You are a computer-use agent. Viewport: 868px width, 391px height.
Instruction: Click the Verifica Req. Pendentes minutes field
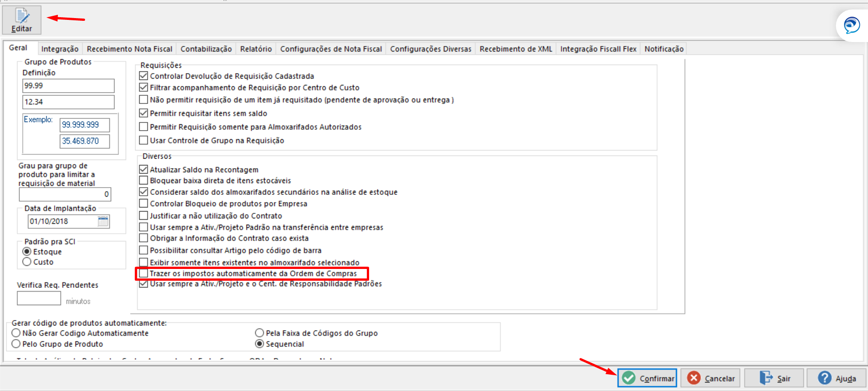click(39, 298)
